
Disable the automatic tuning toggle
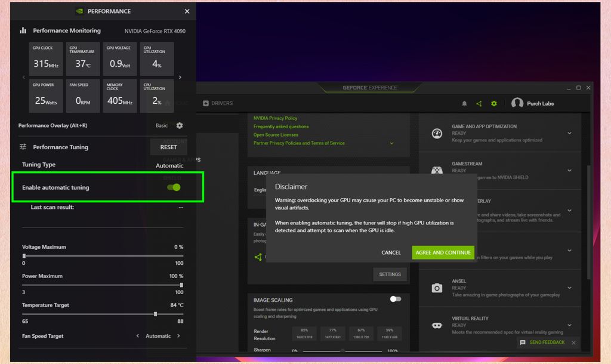click(x=174, y=187)
